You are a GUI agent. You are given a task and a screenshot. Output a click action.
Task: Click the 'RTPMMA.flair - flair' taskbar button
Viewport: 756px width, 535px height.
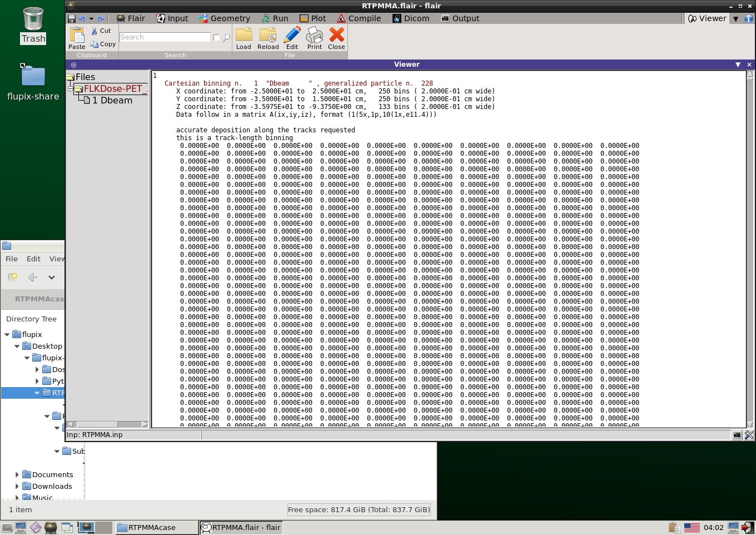[x=241, y=527]
